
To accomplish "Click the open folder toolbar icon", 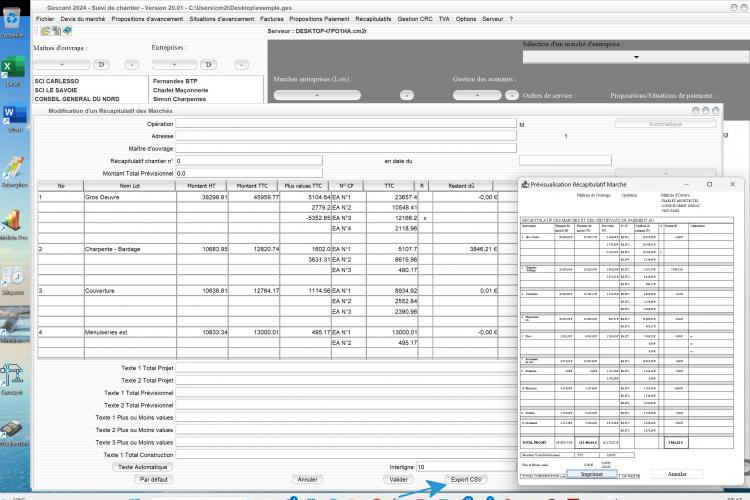I will (x=45, y=31).
